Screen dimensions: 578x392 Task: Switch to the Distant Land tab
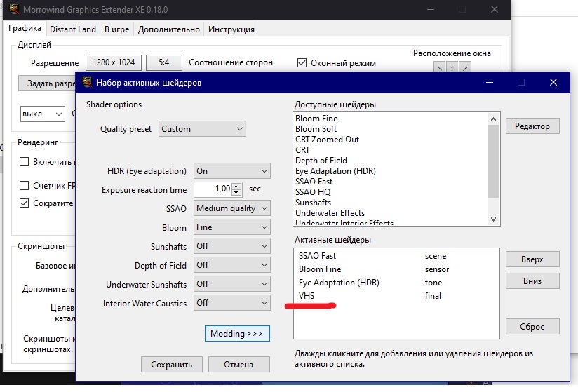click(x=73, y=29)
